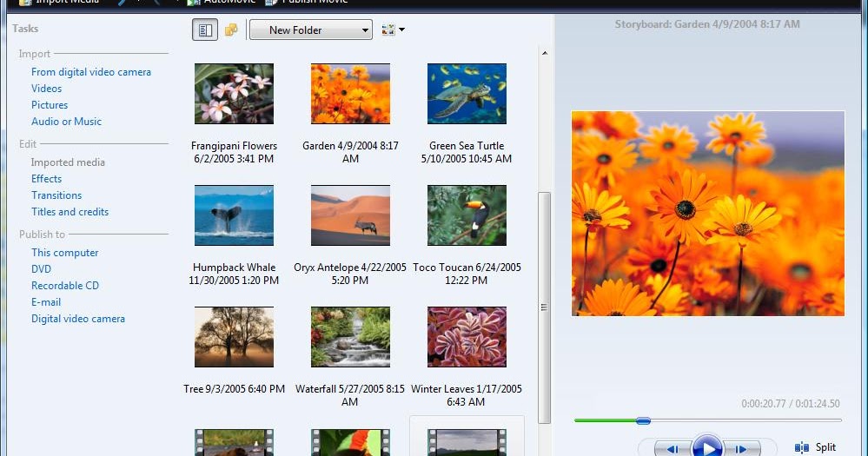Click the unplayed part of preview seek bar
This screenshot has height=456, width=868.
(x=745, y=420)
